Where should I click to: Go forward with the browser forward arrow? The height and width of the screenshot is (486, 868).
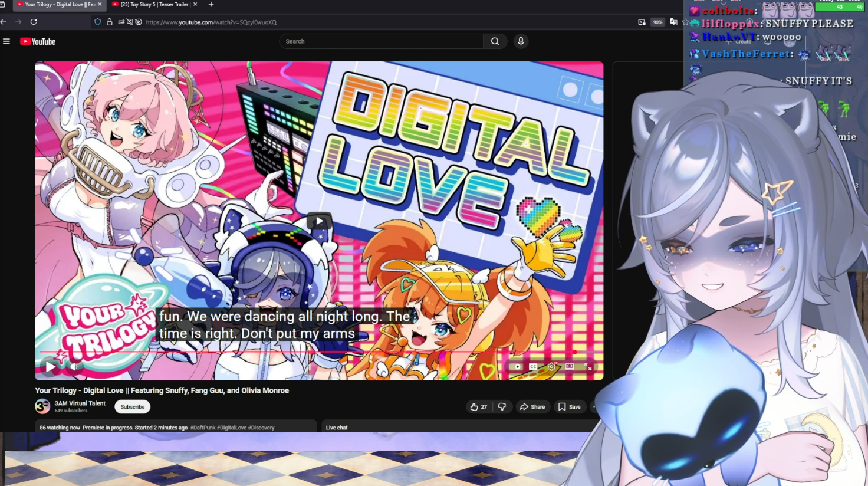tap(18, 22)
